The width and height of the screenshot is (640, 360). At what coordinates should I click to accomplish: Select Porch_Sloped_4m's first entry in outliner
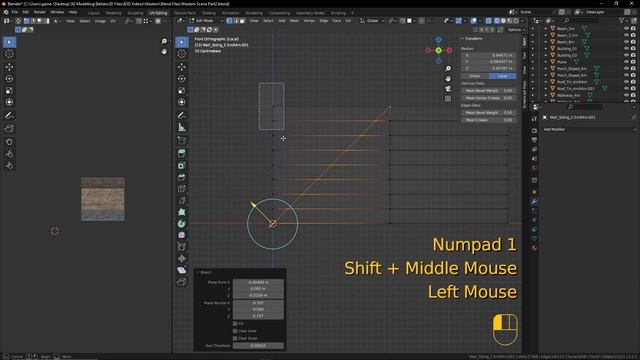(x=571, y=69)
